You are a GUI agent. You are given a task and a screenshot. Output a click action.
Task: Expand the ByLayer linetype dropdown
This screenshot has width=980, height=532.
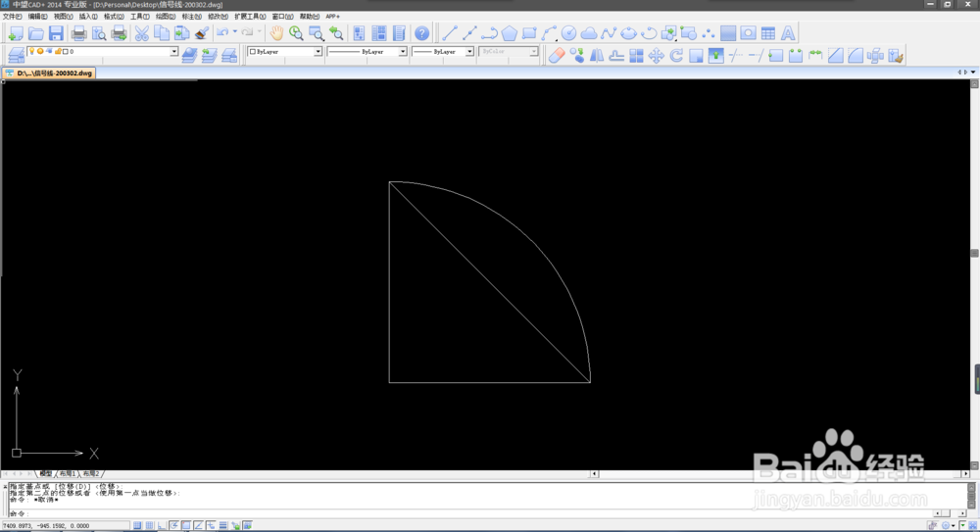[x=403, y=52]
